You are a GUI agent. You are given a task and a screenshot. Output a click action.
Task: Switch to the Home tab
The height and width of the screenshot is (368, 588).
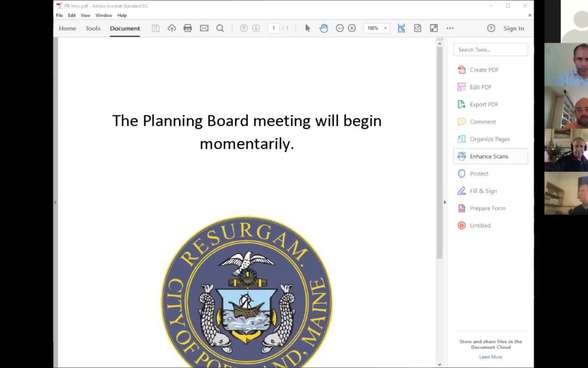coord(68,28)
